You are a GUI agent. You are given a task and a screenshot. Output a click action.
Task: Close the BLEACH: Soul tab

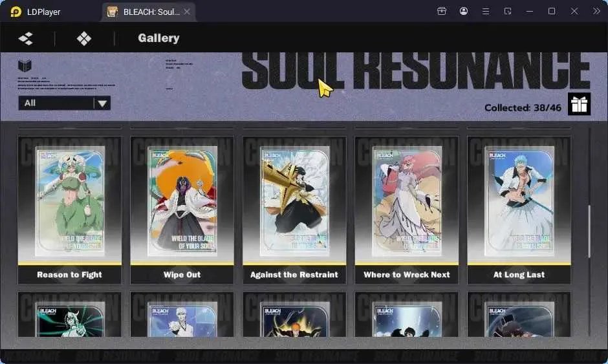187,12
